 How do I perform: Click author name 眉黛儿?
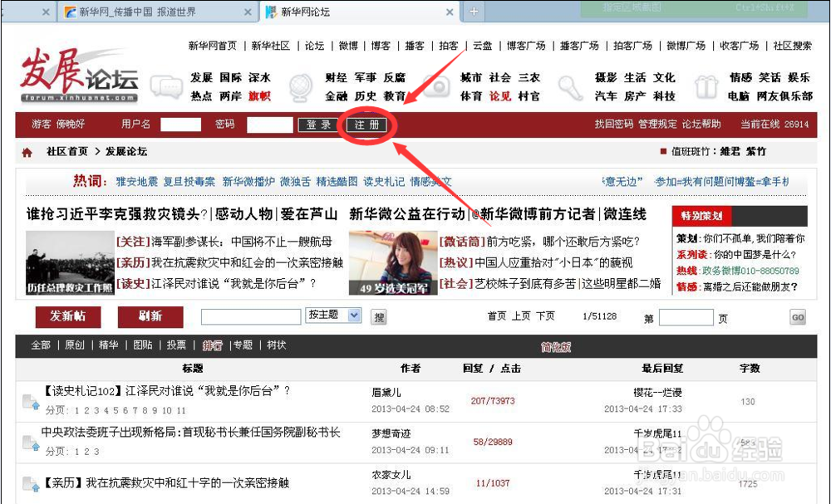(386, 392)
